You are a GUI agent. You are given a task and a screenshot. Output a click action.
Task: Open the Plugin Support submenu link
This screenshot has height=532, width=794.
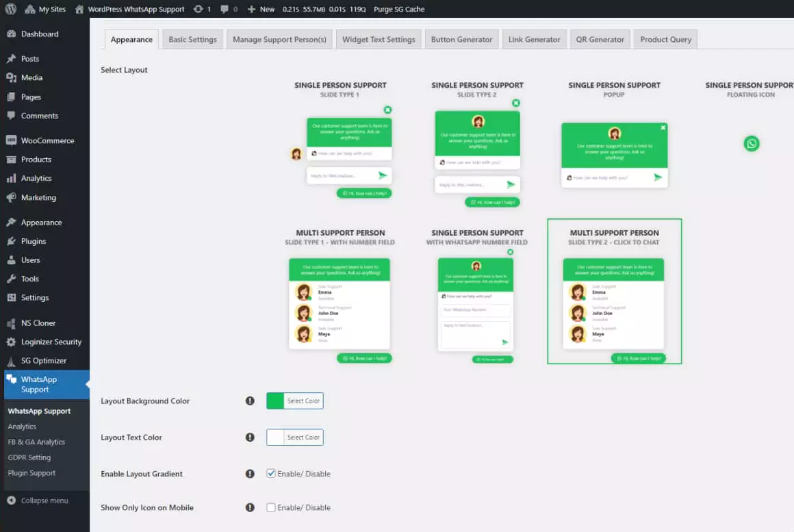pos(31,473)
